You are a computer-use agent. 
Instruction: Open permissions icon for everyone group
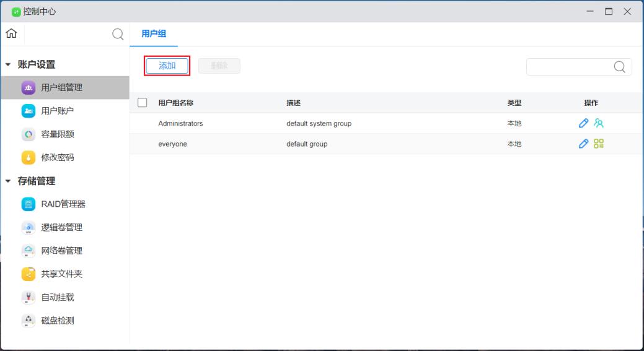tap(598, 144)
